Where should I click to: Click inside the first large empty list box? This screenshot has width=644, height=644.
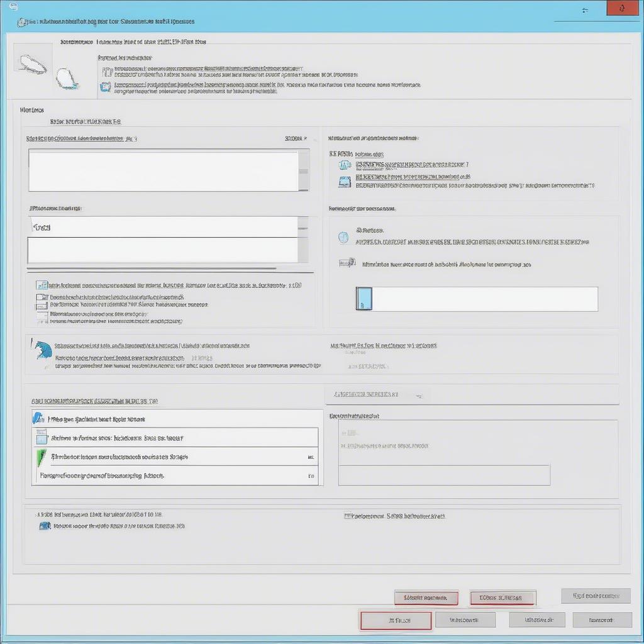(x=163, y=170)
